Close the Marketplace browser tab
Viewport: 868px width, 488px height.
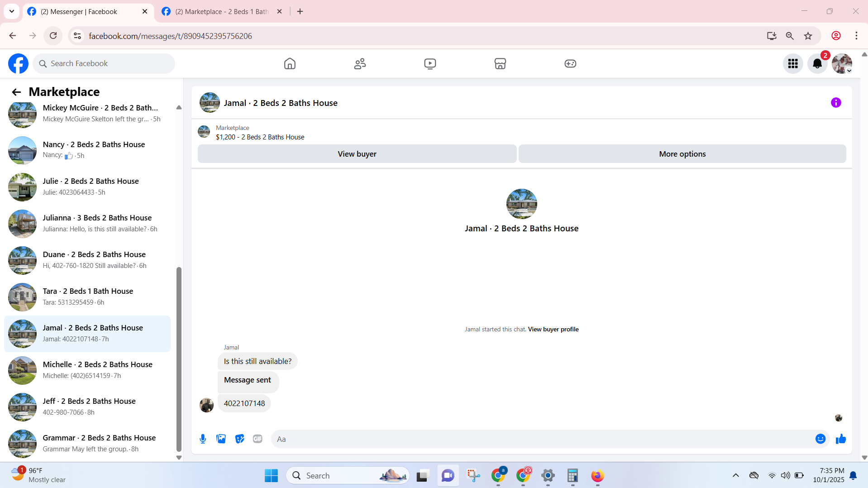pos(279,12)
